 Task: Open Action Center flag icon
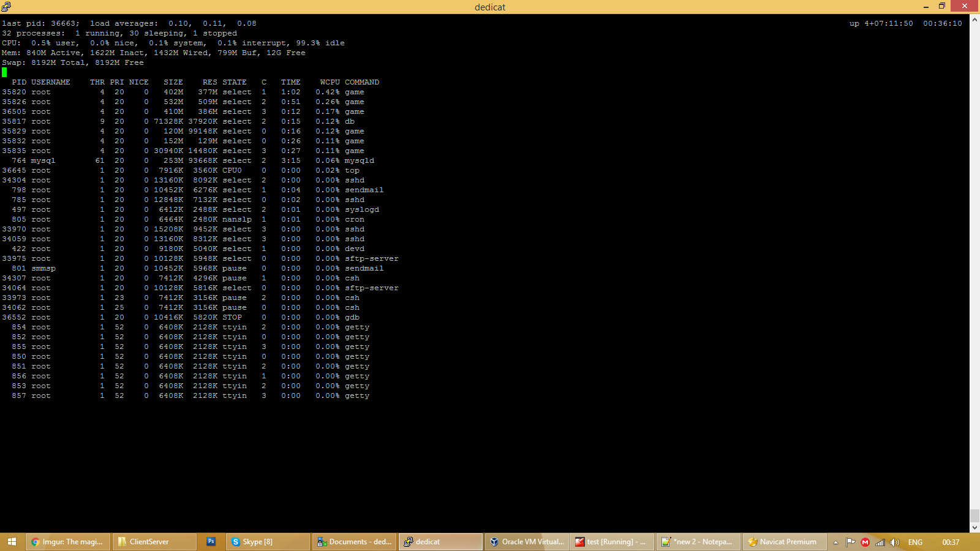point(850,542)
